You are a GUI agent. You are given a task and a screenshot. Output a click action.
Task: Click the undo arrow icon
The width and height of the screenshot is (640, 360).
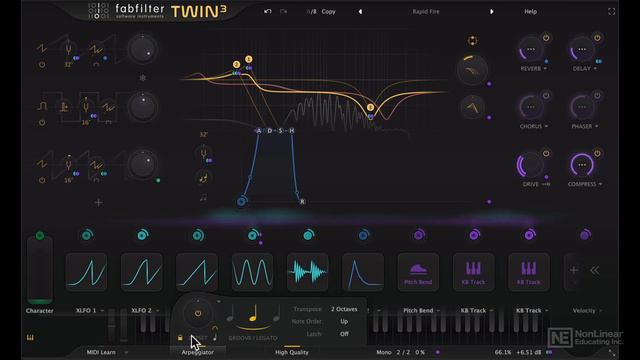point(267,11)
